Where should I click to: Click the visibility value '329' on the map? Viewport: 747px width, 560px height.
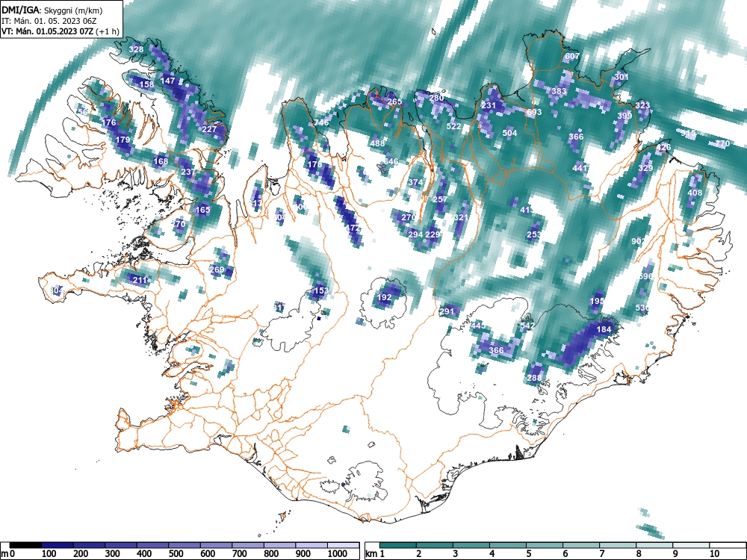645,168
